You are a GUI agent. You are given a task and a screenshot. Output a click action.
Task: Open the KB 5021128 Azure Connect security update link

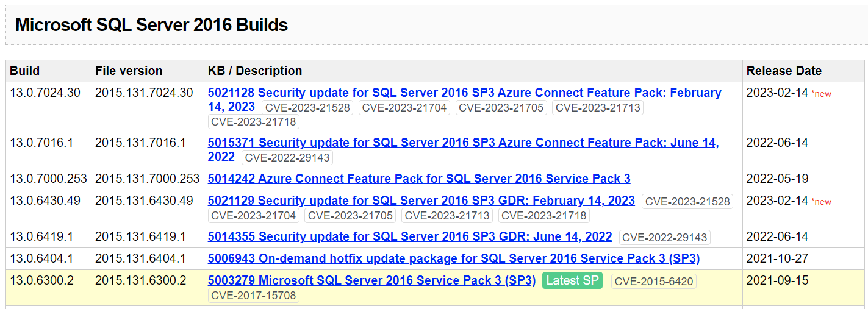pyautogui.click(x=464, y=93)
